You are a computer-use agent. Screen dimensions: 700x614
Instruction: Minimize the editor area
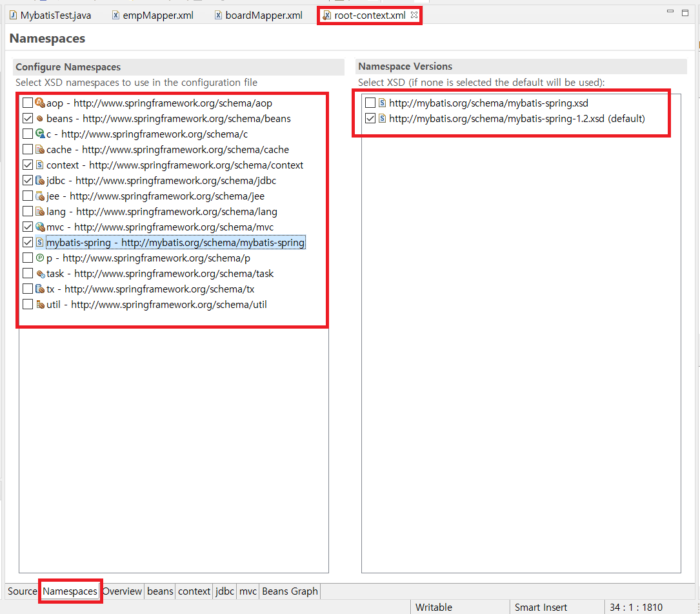pos(670,12)
